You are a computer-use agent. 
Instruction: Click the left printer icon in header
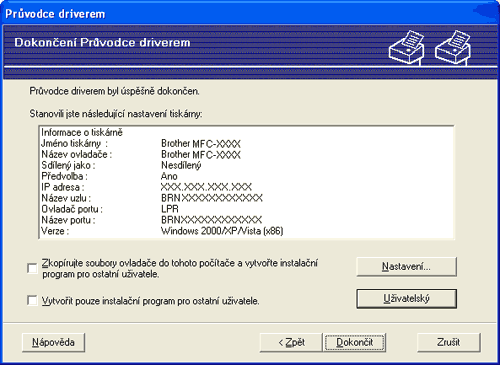coord(407,46)
